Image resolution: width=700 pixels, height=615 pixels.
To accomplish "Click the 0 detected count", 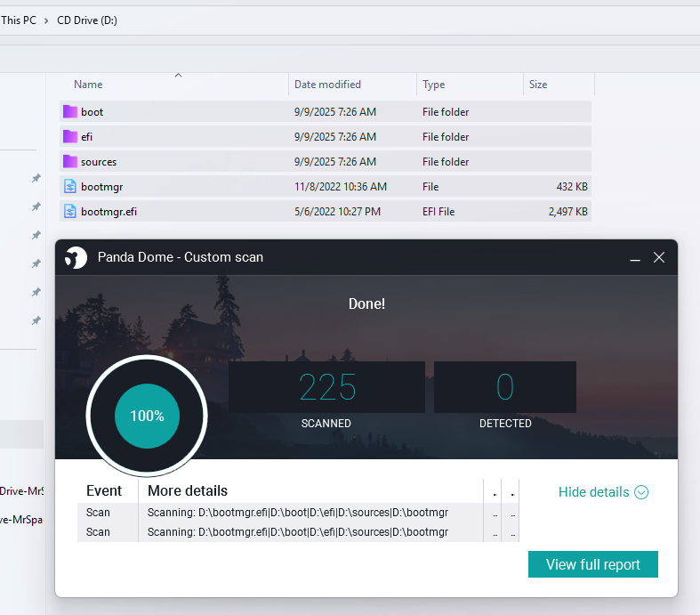I will [505, 387].
